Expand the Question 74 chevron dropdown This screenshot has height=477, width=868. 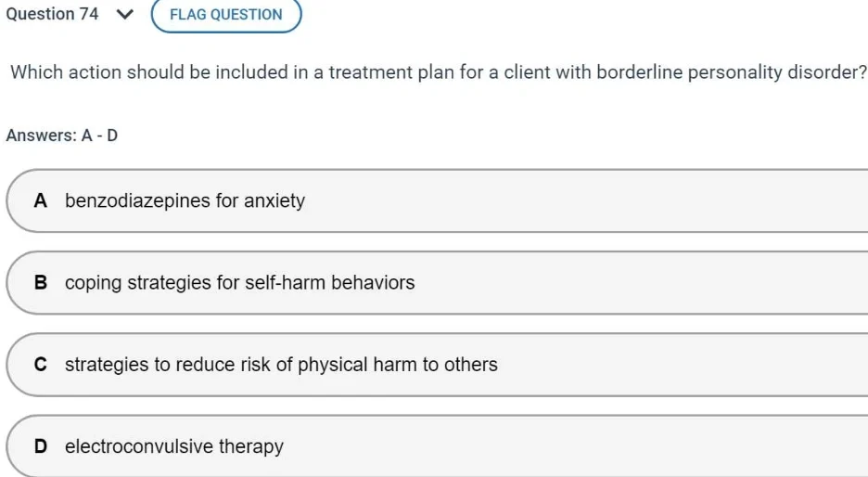pyautogui.click(x=126, y=15)
